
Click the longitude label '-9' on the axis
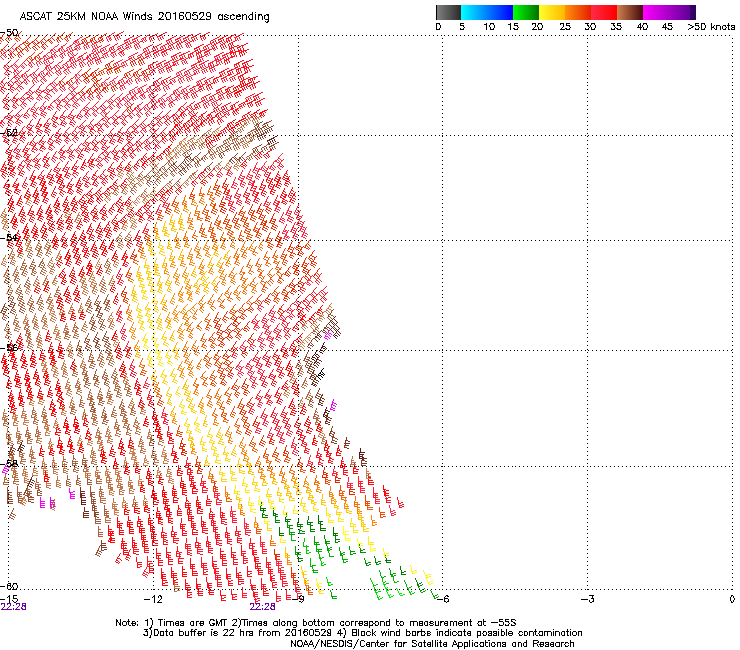pyautogui.click(x=297, y=599)
